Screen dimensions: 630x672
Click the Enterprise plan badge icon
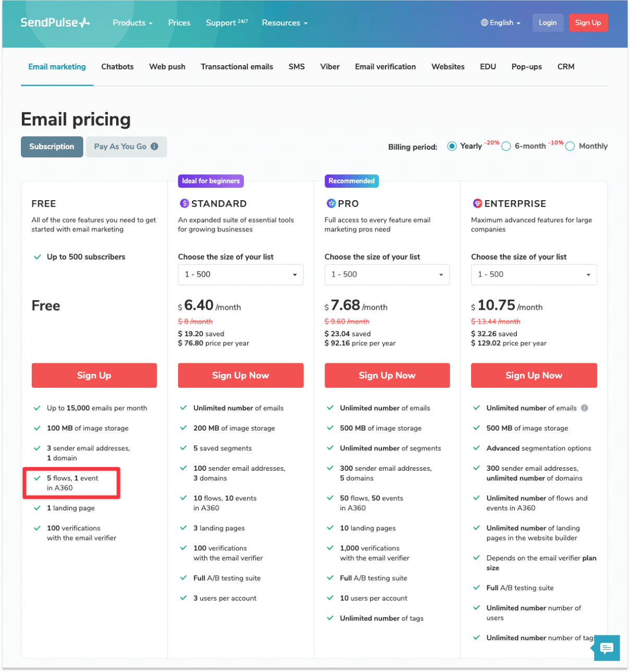[x=477, y=203]
